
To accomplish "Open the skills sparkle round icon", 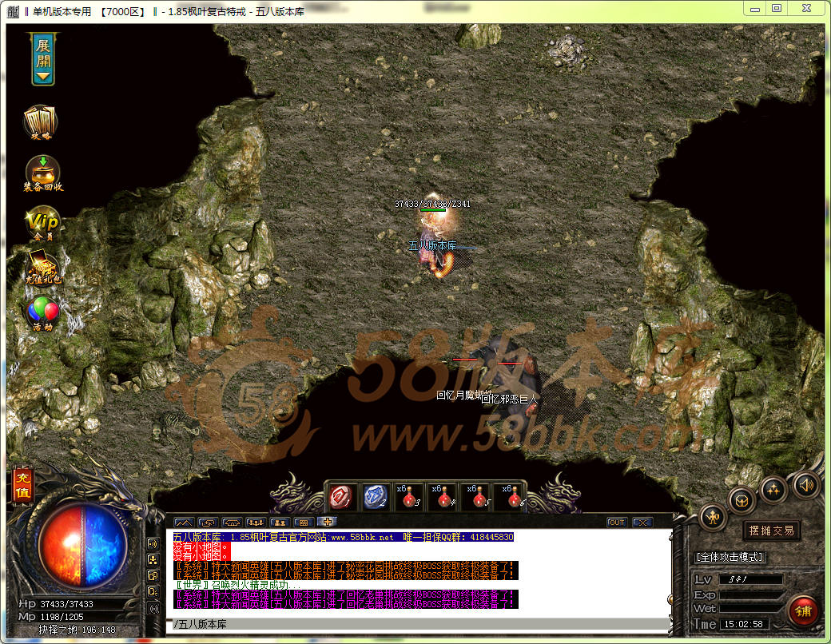I will tap(773, 489).
